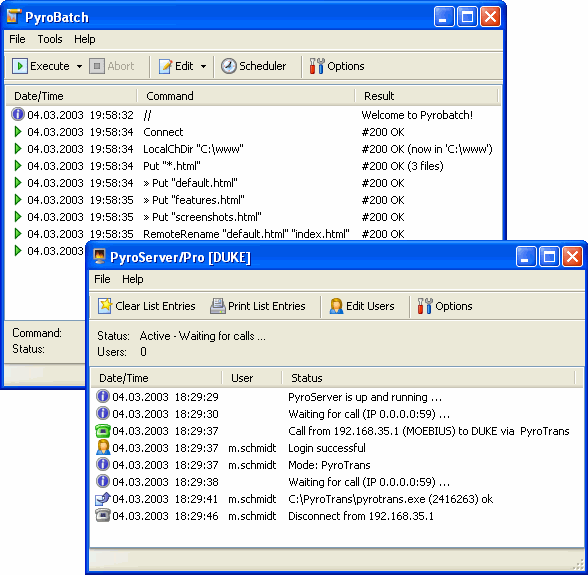
Task: Select RemoteRename "default.html" "index.html" command
Action: 246,234
